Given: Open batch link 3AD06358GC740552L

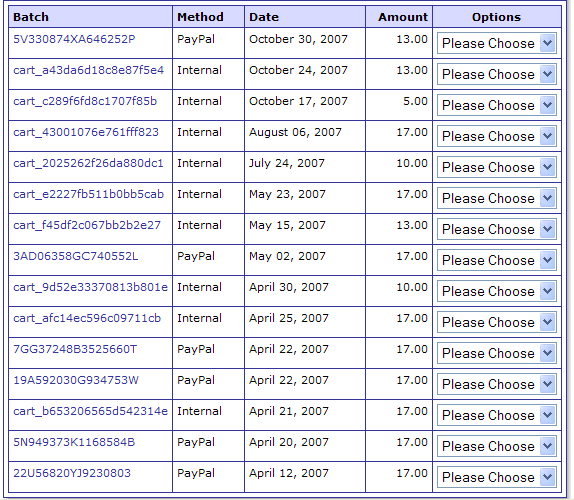Looking at the screenshot, I should point(76,256).
